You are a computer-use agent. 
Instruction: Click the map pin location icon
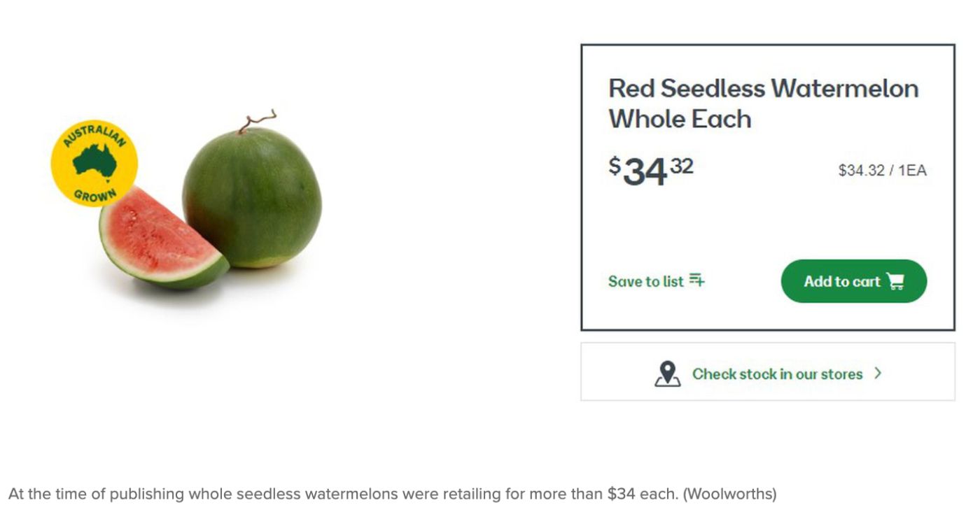tap(667, 374)
